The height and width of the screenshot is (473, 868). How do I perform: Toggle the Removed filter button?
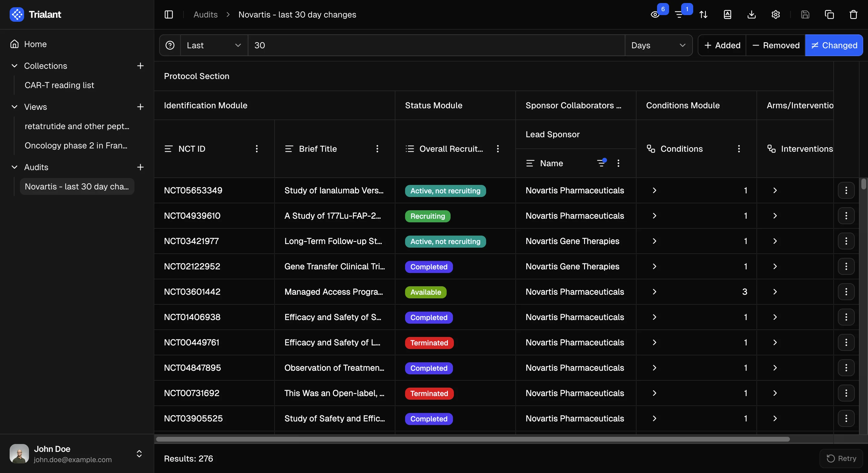point(776,45)
